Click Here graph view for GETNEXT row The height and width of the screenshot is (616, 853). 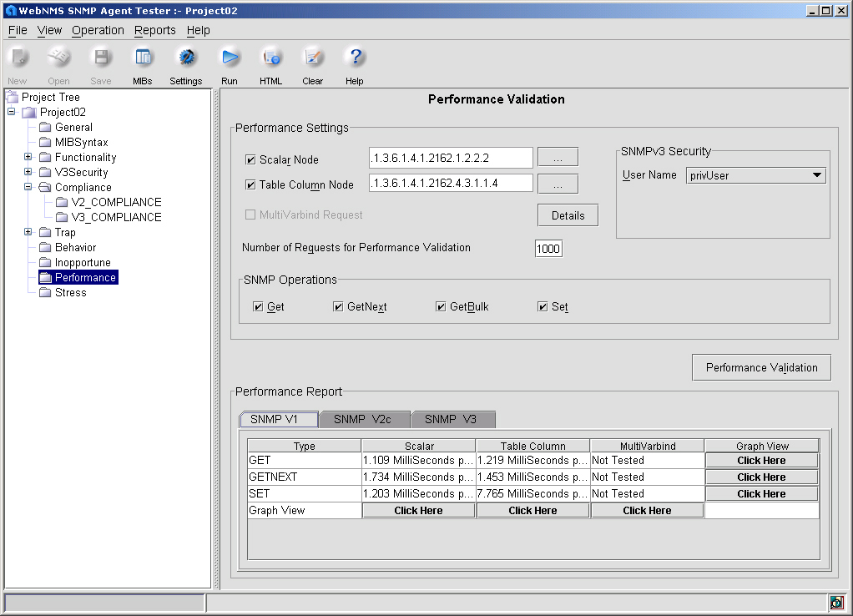pos(761,477)
